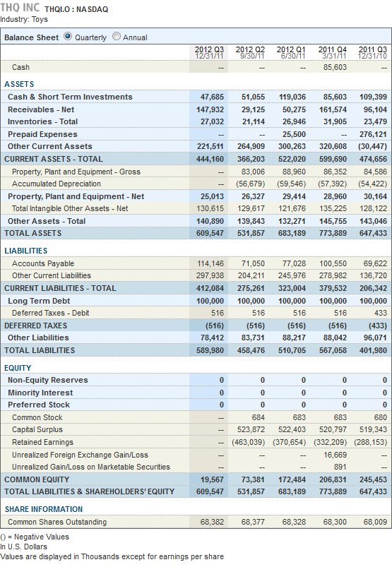Select the Annual radio button
Screen dimensions: 392x567
pos(116,37)
